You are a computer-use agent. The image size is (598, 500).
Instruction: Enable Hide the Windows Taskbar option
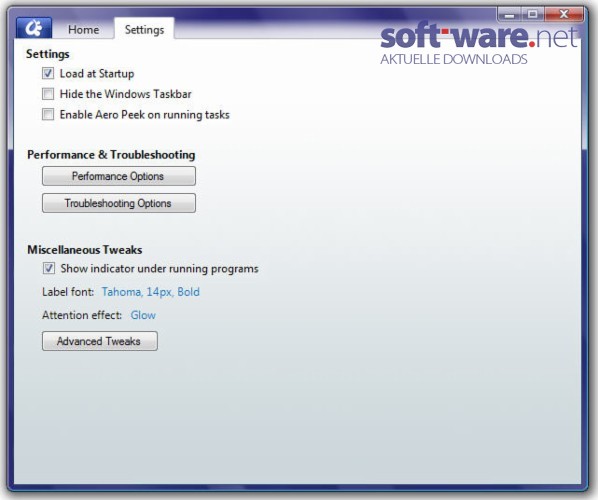(48, 94)
